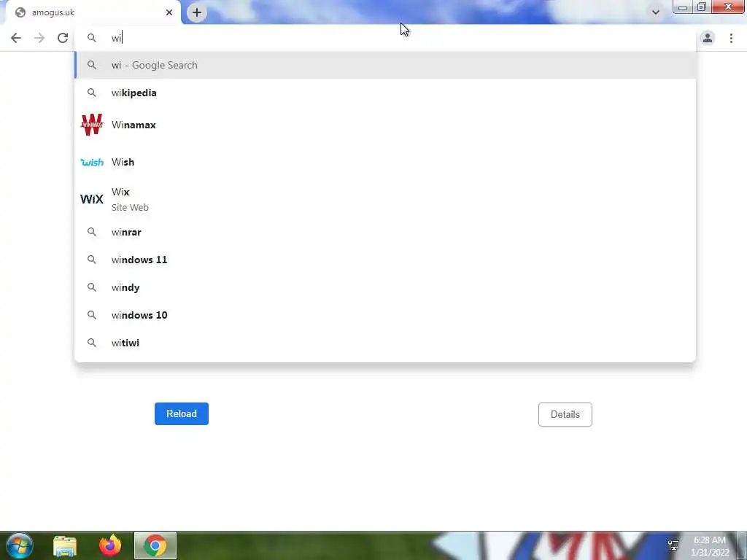Reload the page with the refresh icon

(63, 38)
